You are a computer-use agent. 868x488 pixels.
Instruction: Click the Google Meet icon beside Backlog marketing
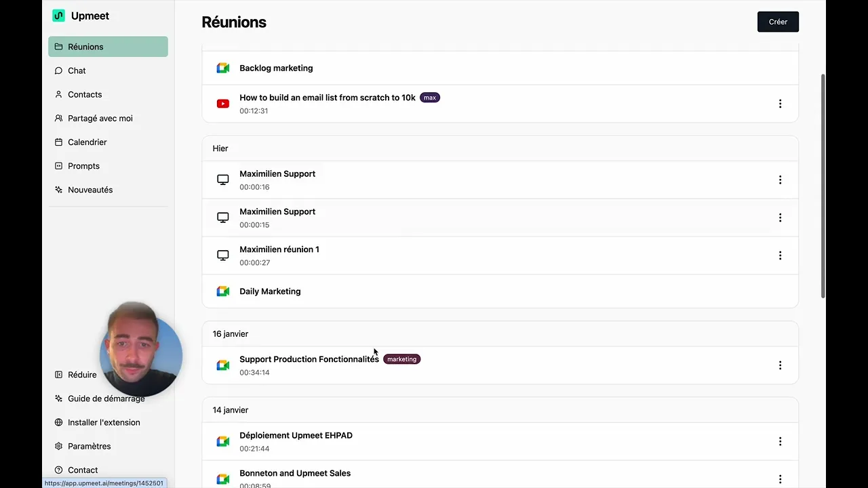tap(222, 68)
